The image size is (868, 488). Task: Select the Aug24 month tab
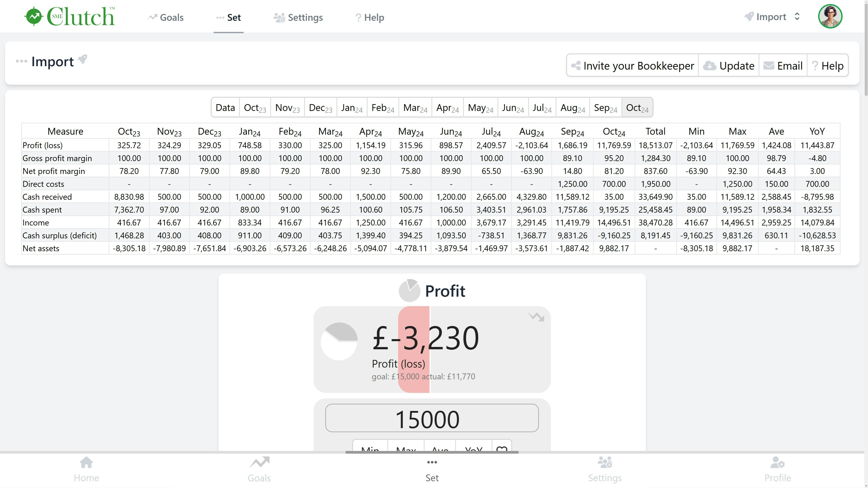573,108
